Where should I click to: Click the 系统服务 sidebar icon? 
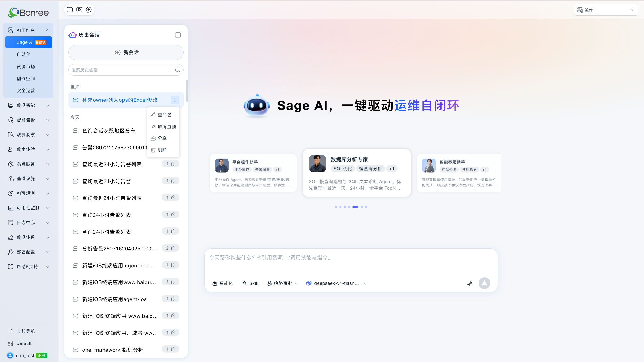click(x=11, y=164)
